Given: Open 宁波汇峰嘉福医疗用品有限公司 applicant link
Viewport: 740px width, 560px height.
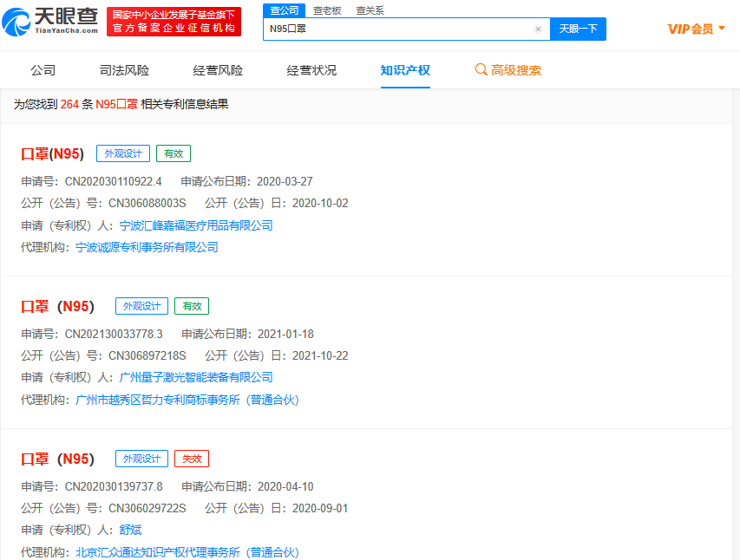Looking at the screenshot, I should click(x=196, y=225).
